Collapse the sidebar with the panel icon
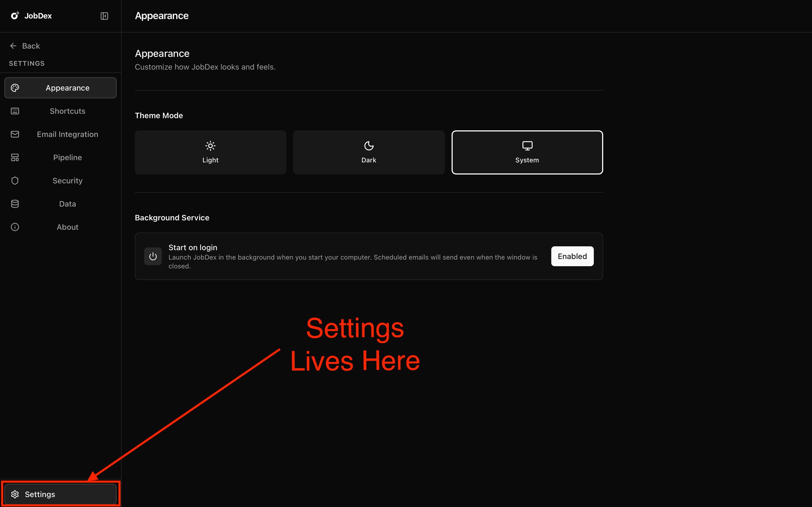The width and height of the screenshot is (812, 507). [104, 16]
